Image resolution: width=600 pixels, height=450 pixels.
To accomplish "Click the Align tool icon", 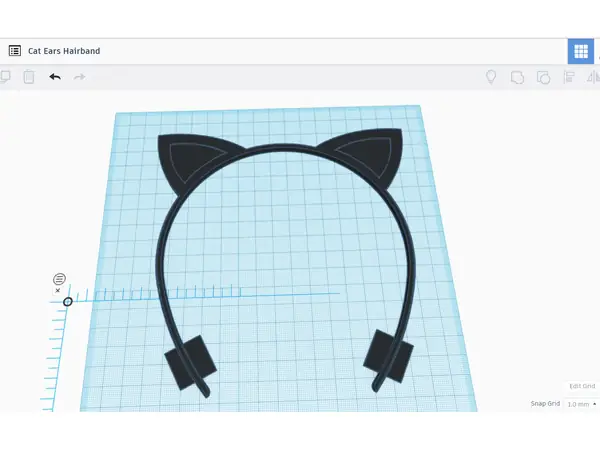I will pos(569,77).
